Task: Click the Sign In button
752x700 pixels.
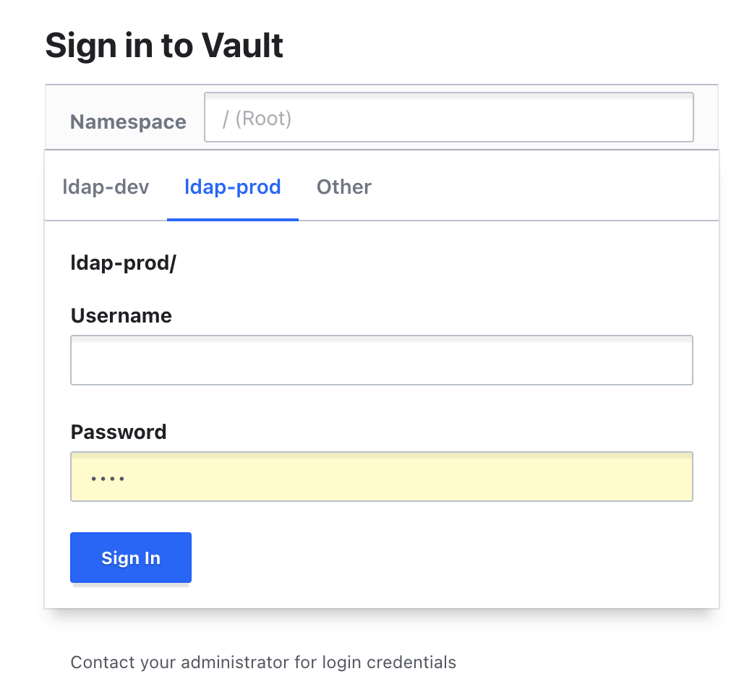Action: 130,557
